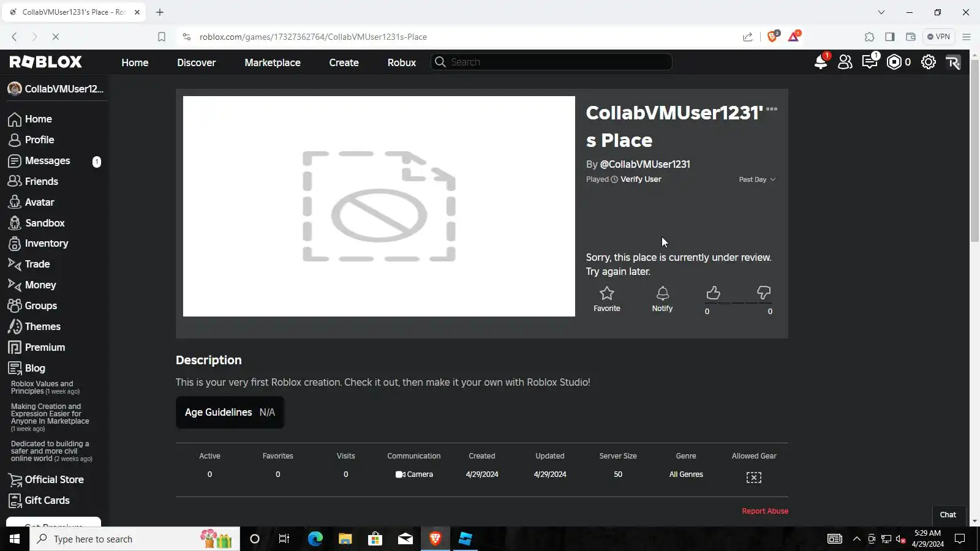
Task: Dislike the place with thumbs down
Action: (764, 293)
